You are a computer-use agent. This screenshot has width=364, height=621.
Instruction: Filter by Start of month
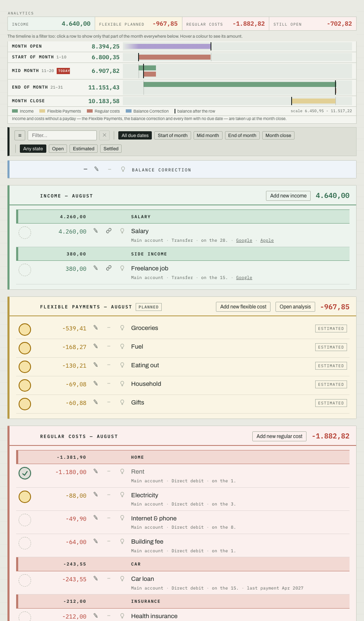point(172,135)
